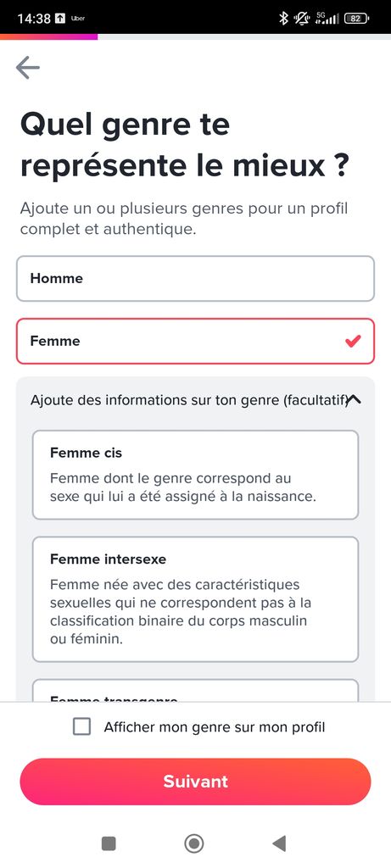The width and height of the screenshot is (391, 868).
Task: Tap the Suivant button
Action: coord(195,782)
